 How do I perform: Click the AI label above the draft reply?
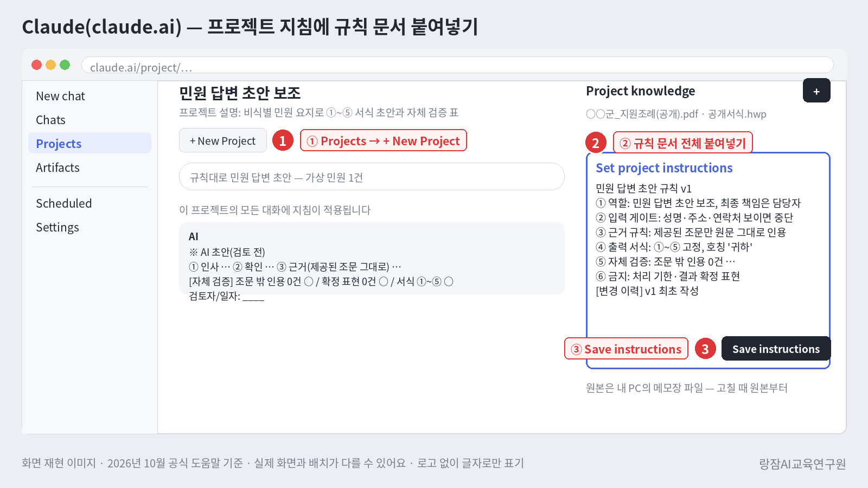(194, 236)
